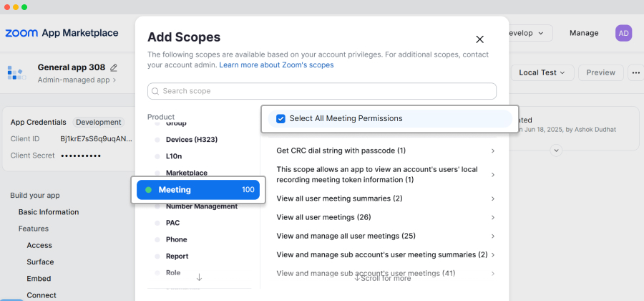Open Surface under Features
Image resolution: width=644 pixels, height=301 pixels.
[40, 262]
